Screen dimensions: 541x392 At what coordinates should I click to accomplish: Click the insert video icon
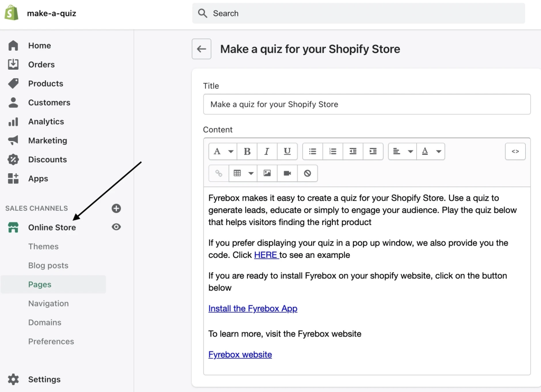point(287,173)
